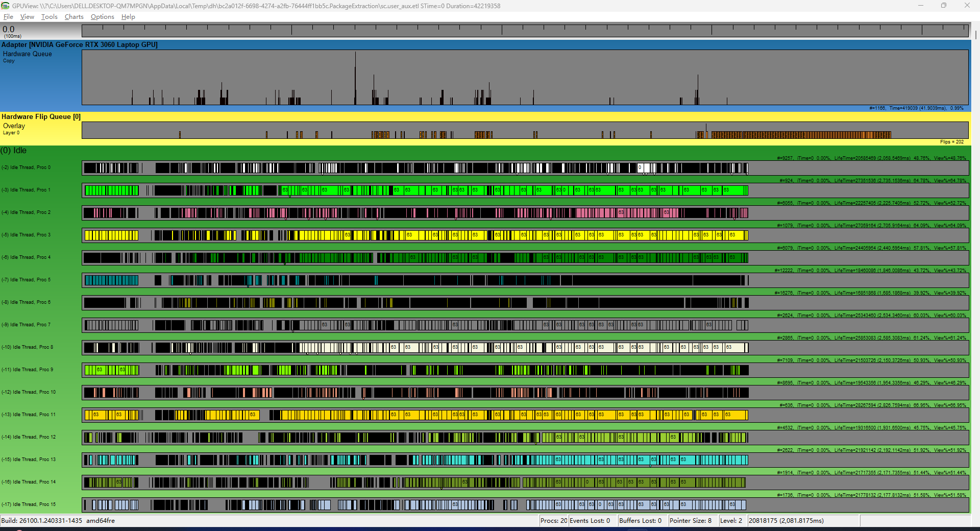Click the Copy label under Hardware Queue
The width and height of the screenshot is (980, 531).
[x=9, y=61]
